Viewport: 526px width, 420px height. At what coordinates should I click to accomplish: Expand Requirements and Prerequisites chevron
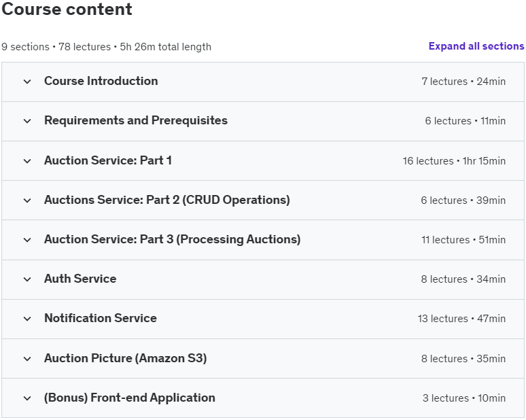(27, 121)
